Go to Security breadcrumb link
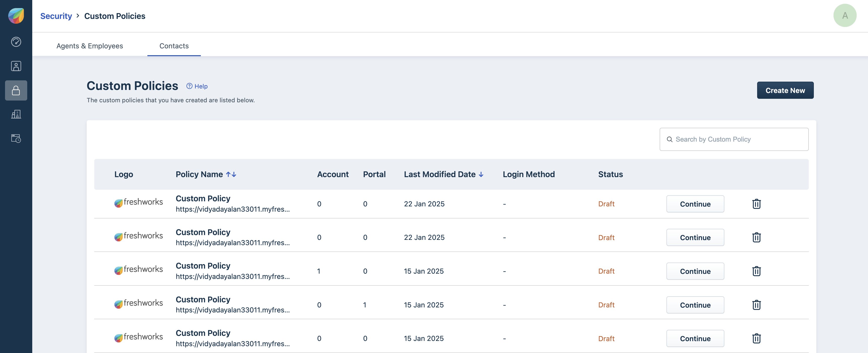 56,16
